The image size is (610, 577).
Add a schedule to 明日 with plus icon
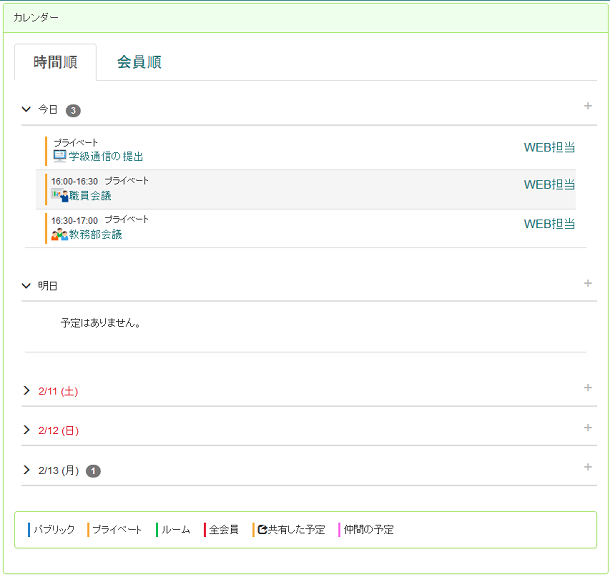click(x=588, y=283)
